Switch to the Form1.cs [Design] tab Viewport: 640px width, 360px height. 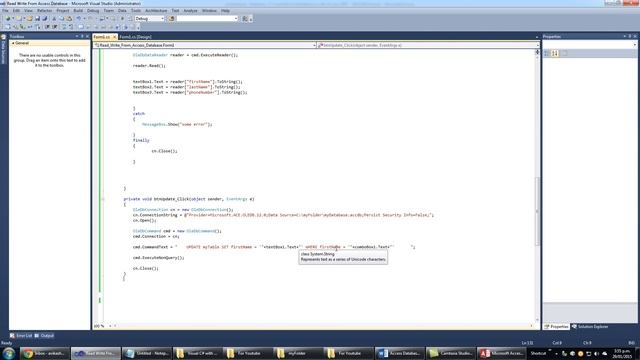coord(135,37)
